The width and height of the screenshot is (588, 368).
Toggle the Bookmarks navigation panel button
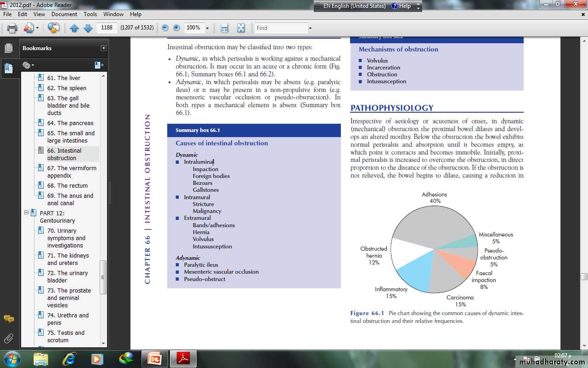pos(9,69)
